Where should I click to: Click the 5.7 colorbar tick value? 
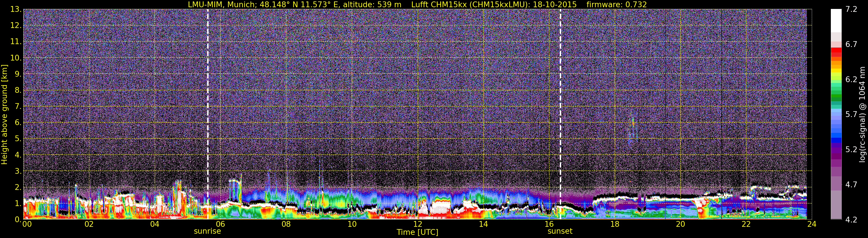[851, 114]
